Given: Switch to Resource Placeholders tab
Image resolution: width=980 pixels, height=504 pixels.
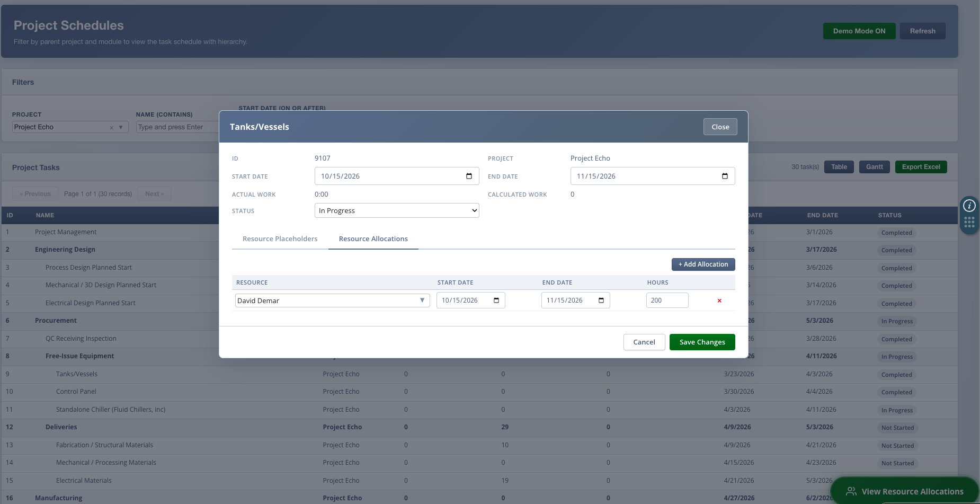Looking at the screenshot, I should point(280,239).
